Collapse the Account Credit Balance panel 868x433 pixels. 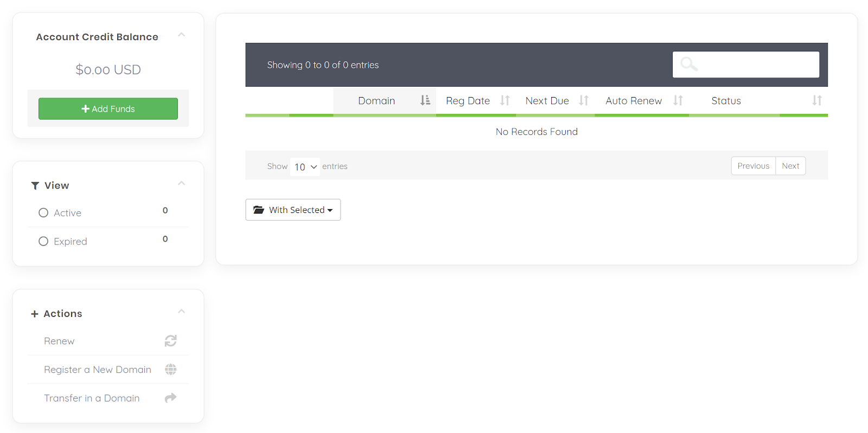(x=182, y=35)
